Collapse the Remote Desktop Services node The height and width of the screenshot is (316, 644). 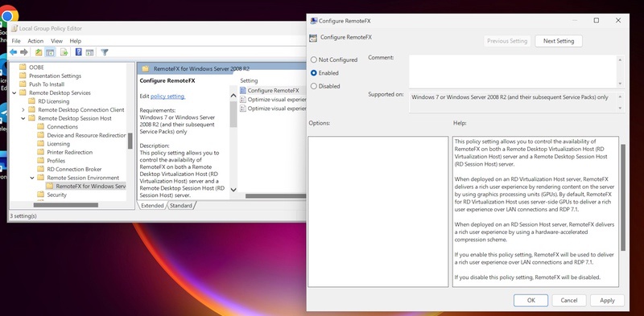[x=14, y=92]
